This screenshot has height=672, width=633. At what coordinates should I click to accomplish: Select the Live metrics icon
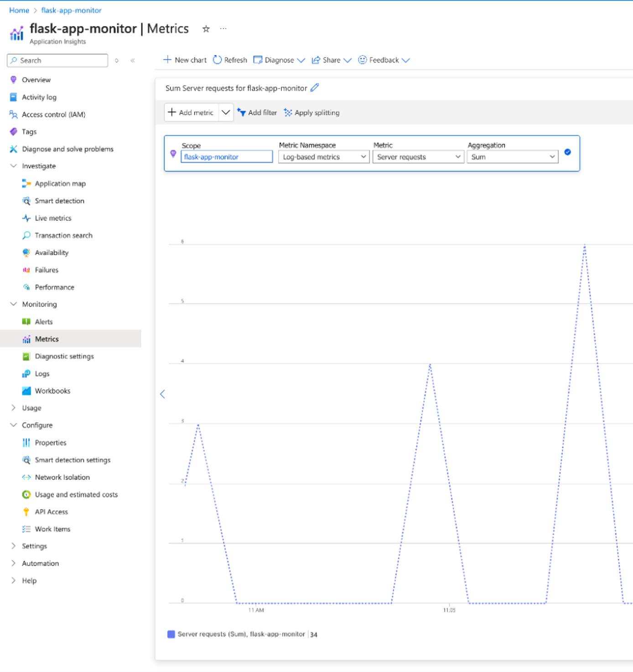coord(26,218)
